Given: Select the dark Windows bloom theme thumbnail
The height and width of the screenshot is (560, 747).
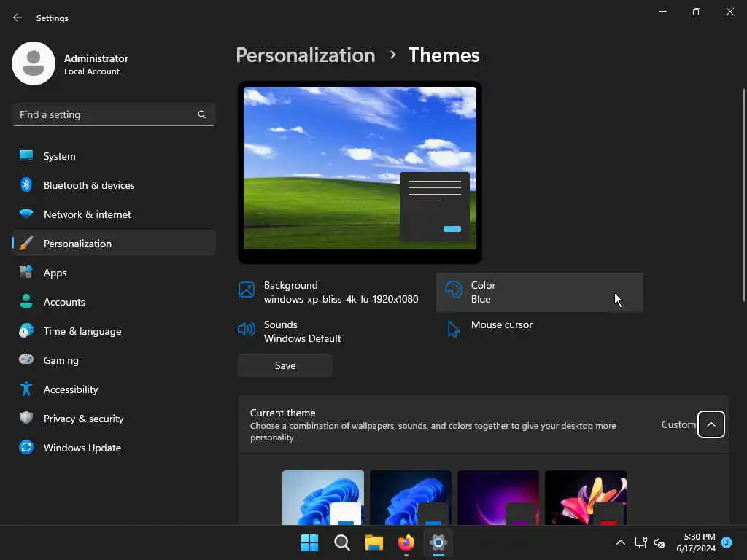Looking at the screenshot, I should (411, 497).
